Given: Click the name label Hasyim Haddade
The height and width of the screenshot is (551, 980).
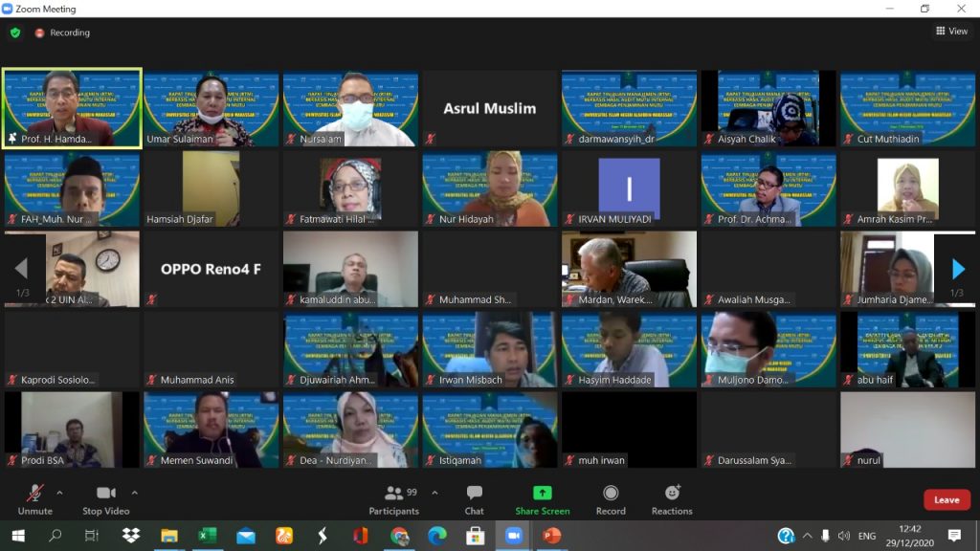Looking at the screenshot, I should click(x=614, y=380).
